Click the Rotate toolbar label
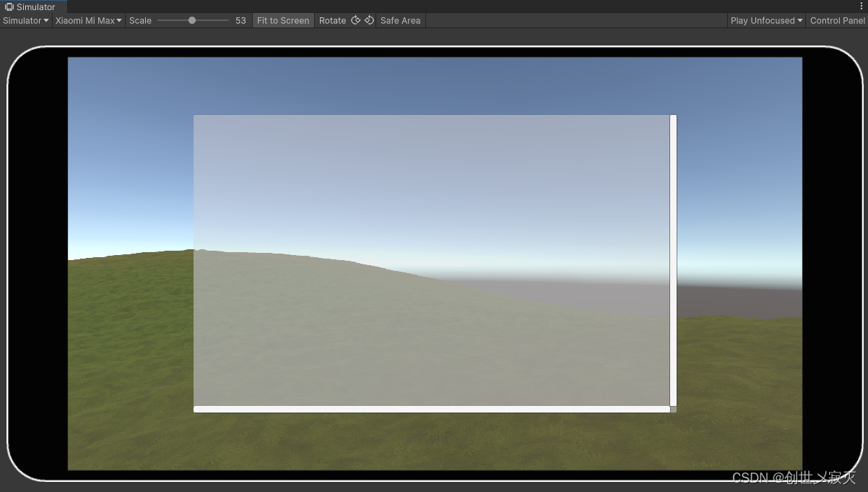 (333, 20)
